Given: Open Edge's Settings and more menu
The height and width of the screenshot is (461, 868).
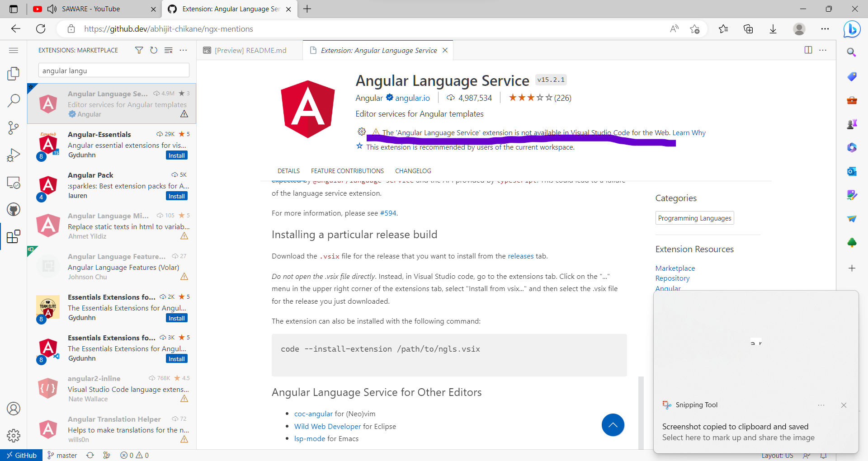Looking at the screenshot, I should coord(825,28).
